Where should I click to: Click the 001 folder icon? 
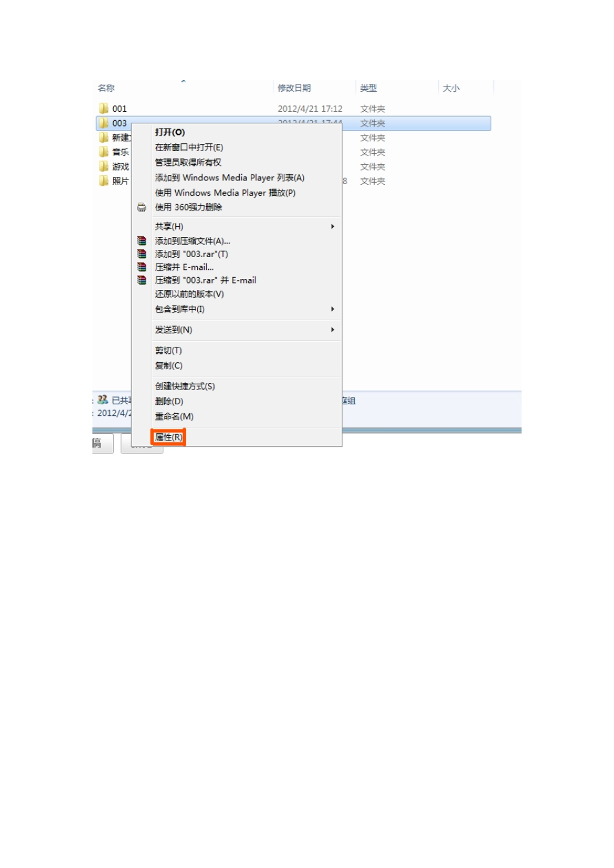pyautogui.click(x=103, y=108)
